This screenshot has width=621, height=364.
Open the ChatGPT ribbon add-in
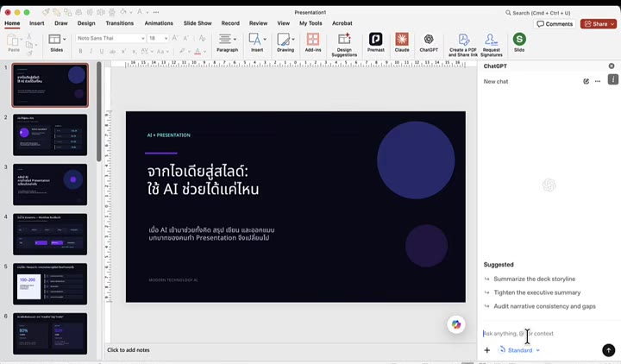(429, 42)
